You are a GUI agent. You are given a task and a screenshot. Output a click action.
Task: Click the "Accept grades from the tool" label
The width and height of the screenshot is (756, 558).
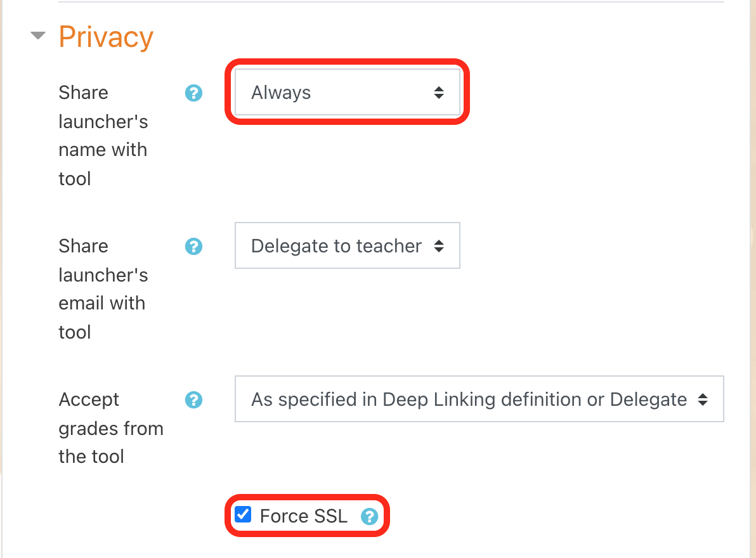pyautogui.click(x=110, y=428)
